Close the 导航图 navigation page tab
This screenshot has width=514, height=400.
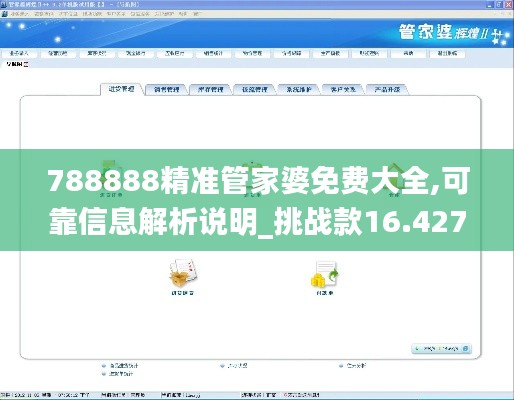click(26, 64)
